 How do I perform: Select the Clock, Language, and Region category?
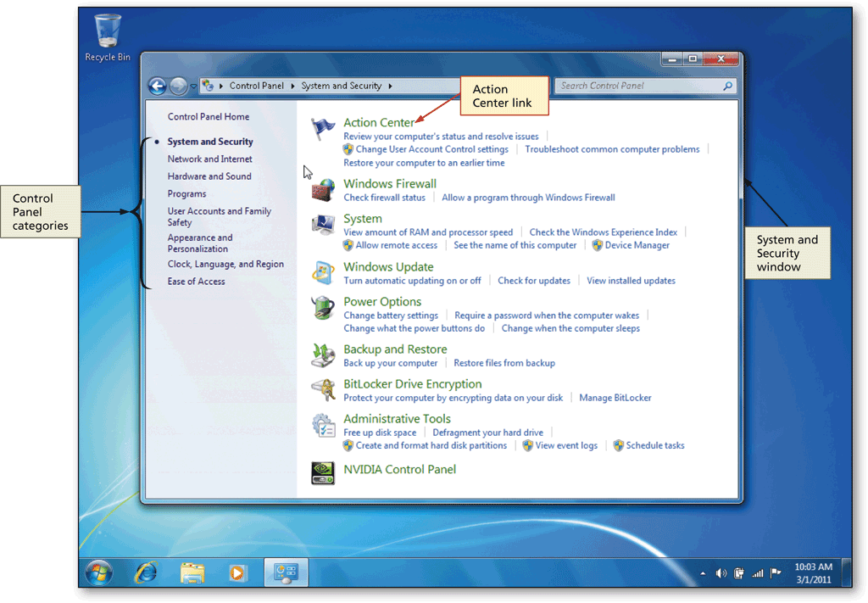point(225,264)
